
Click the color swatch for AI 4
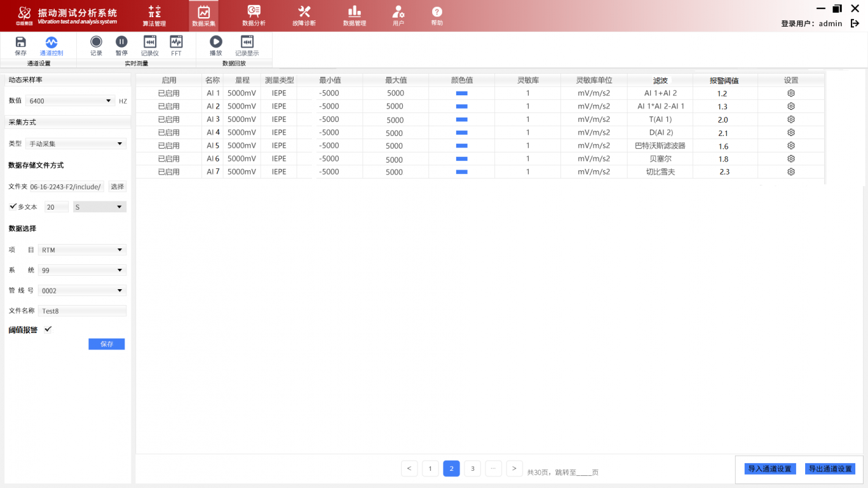(x=462, y=132)
